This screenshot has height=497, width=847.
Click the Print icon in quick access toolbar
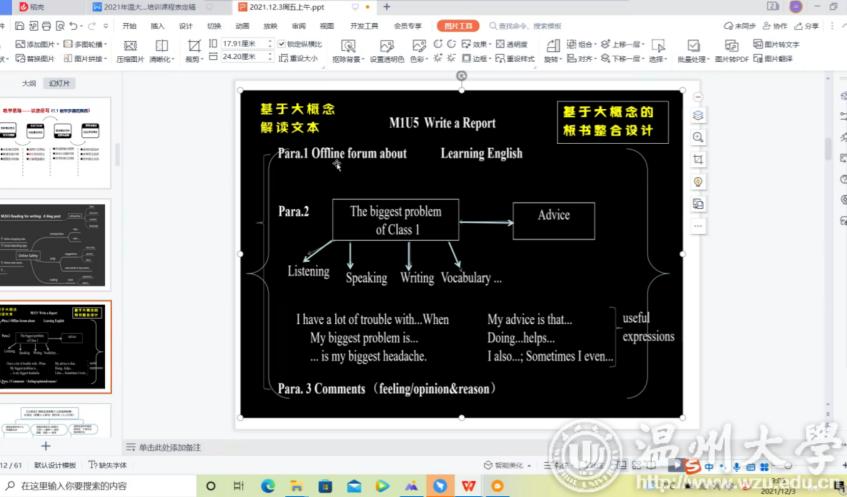pos(46,26)
